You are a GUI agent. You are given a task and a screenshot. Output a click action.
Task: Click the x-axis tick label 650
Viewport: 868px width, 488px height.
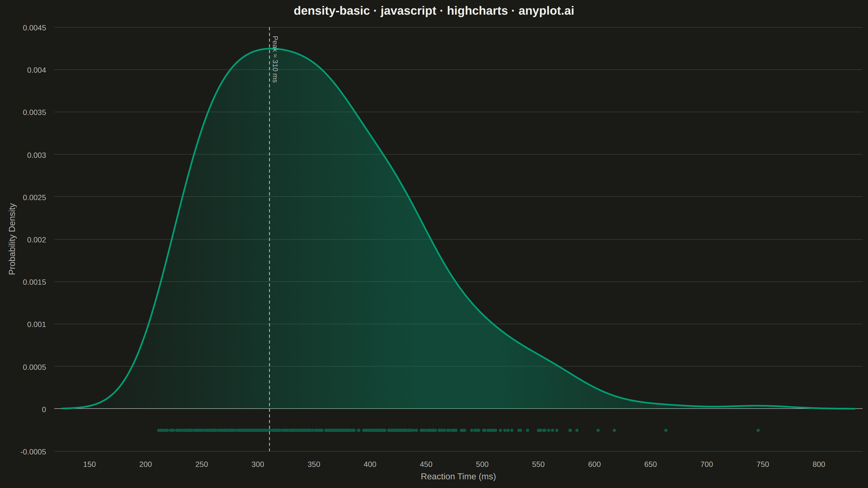(650, 464)
